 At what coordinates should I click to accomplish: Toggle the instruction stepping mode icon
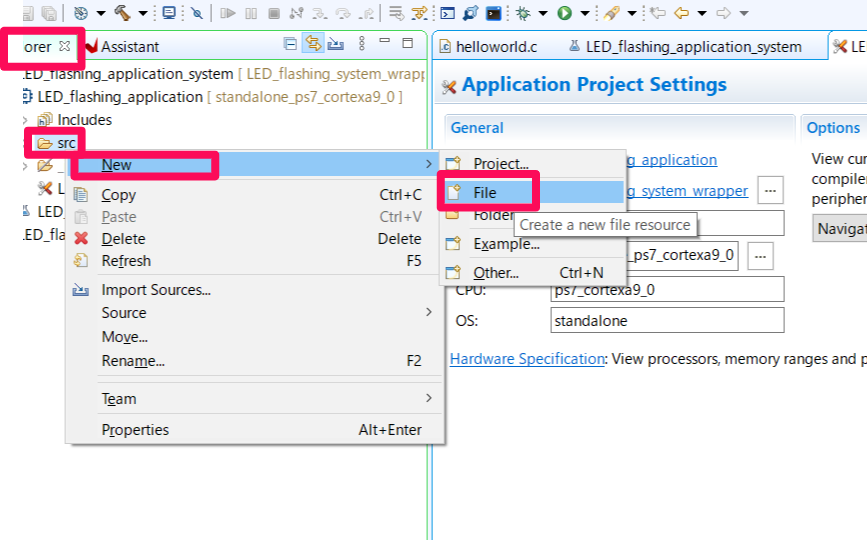[420, 13]
